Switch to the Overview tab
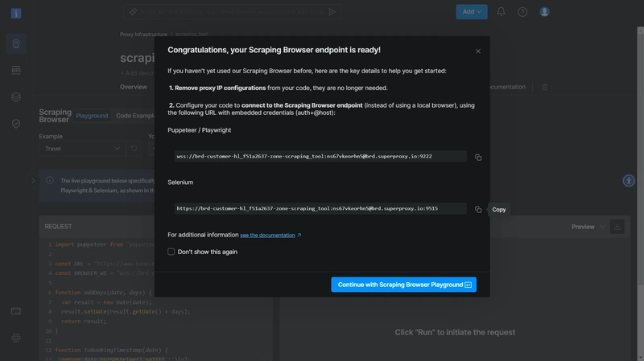This screenshot has height=361, width=644. 134,87
